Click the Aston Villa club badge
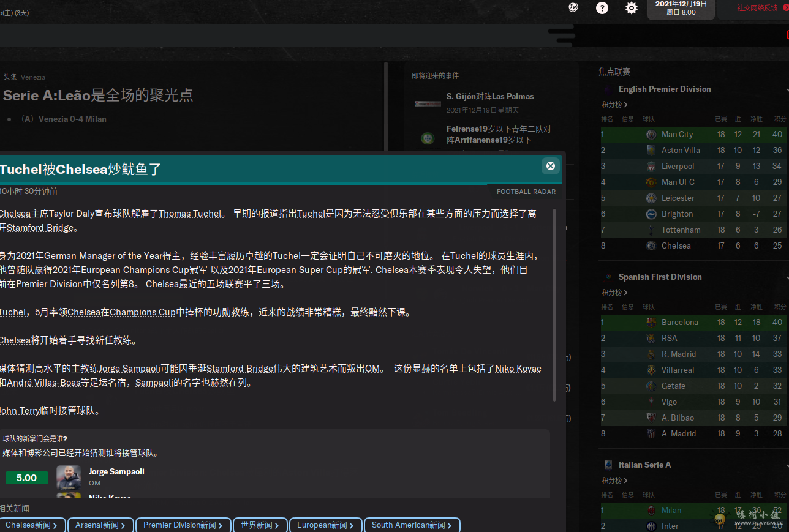 [651, 150]
